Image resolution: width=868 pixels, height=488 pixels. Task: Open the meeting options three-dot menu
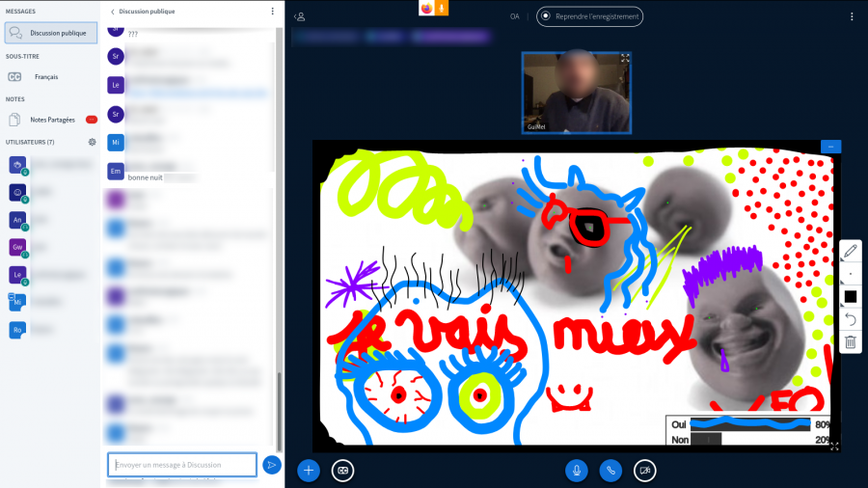(x=852, y=16)
